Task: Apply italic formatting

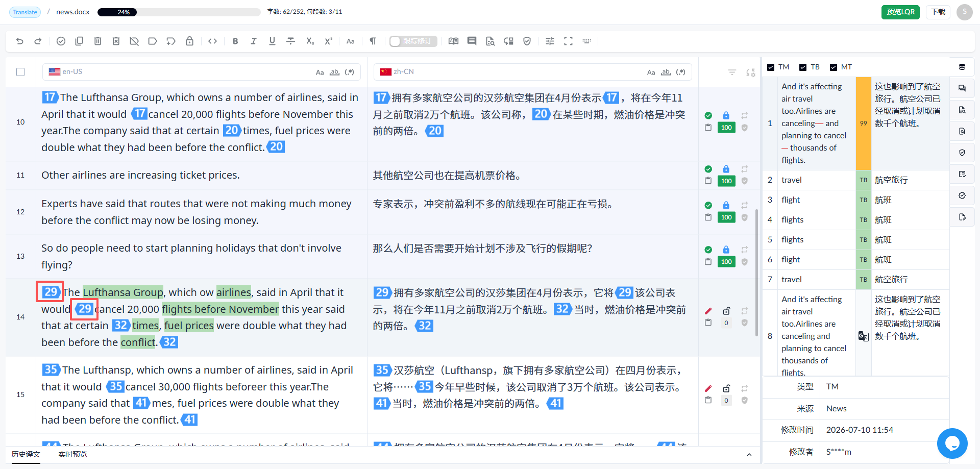Action: [x=254, y=41]
